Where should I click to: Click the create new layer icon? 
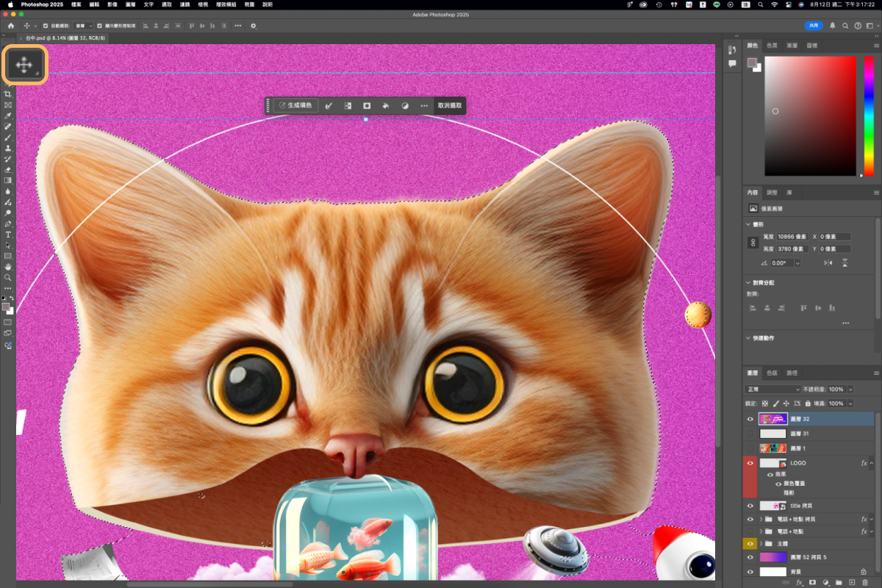tap(852, 582)
